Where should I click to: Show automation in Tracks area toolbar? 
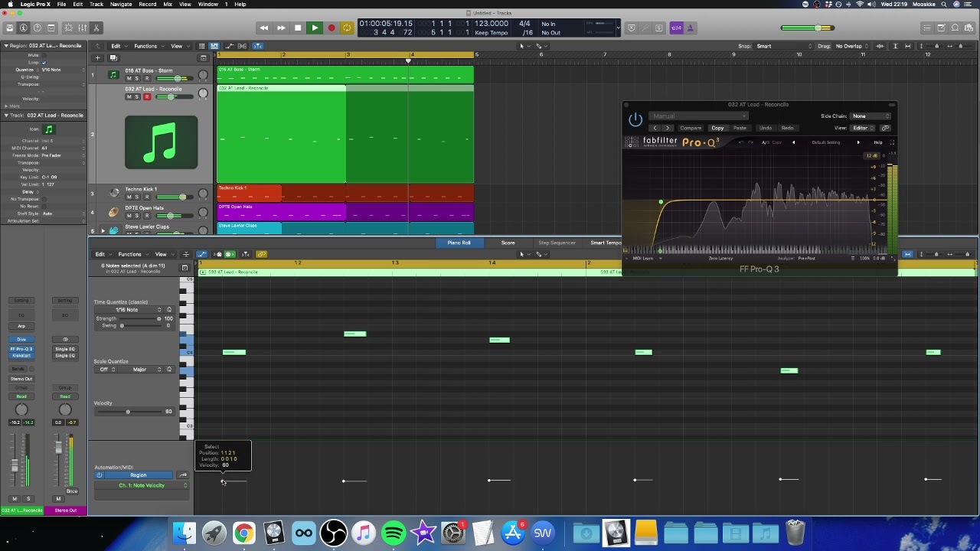point(229,46)
